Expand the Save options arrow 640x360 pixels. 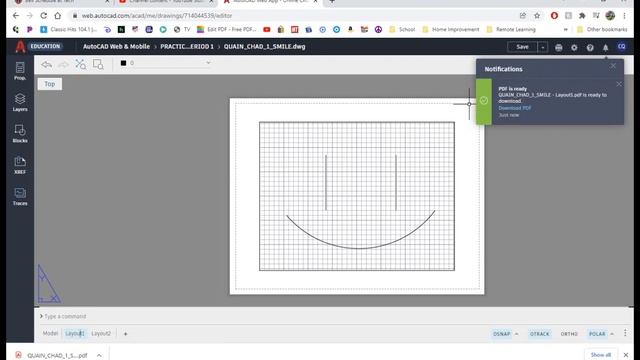point(543,47)
